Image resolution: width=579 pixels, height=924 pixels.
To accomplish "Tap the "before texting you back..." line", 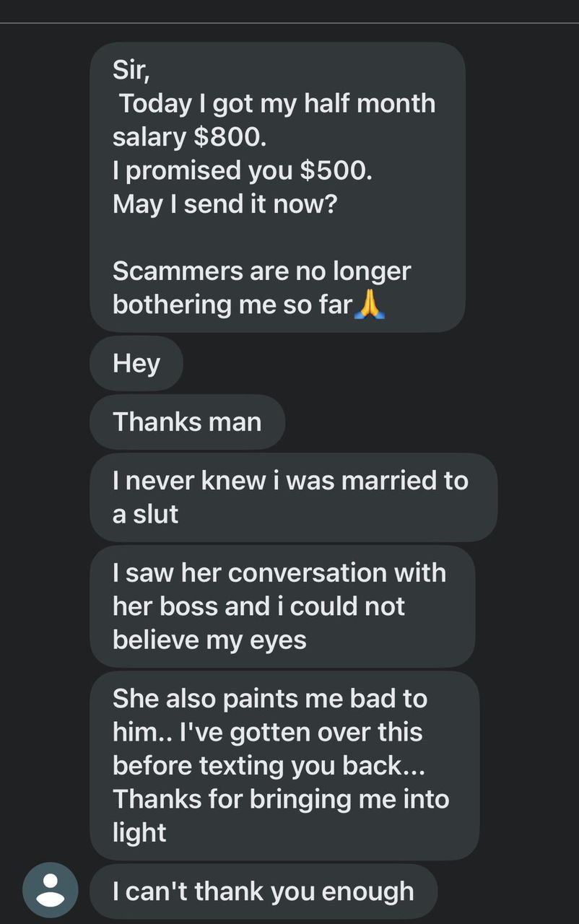I will point(269,766).
